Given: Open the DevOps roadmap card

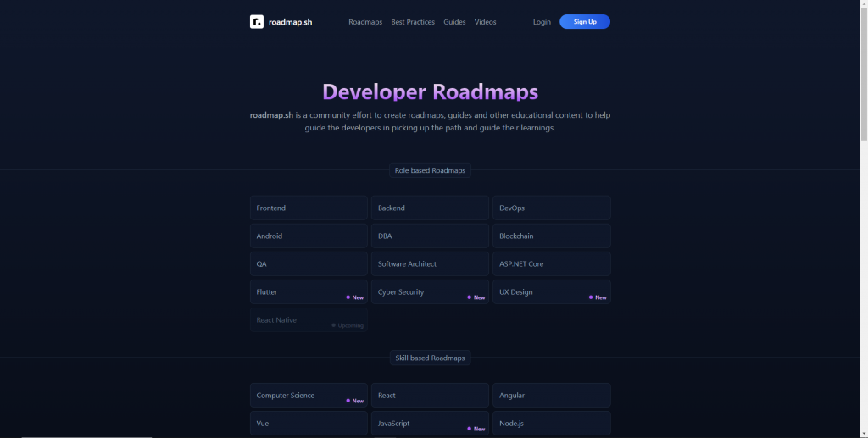Looking at the screenshot, I should point(551,208).
